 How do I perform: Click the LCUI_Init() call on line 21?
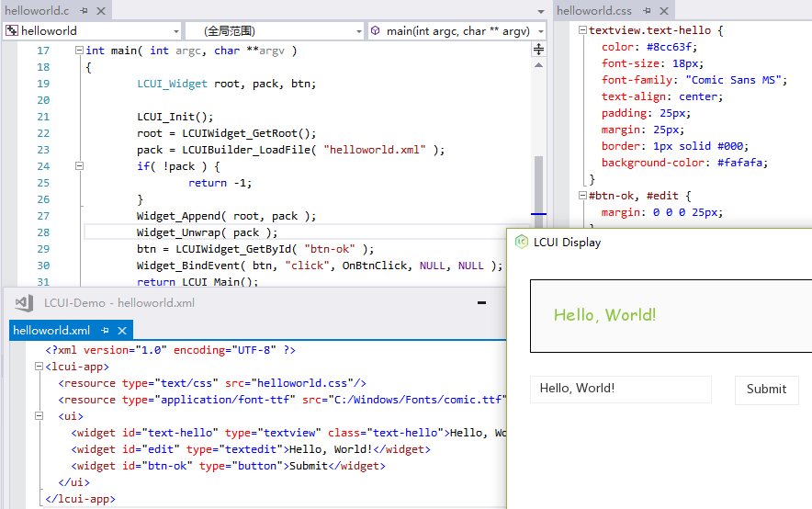pyautogui.click(x=175, y=117)
